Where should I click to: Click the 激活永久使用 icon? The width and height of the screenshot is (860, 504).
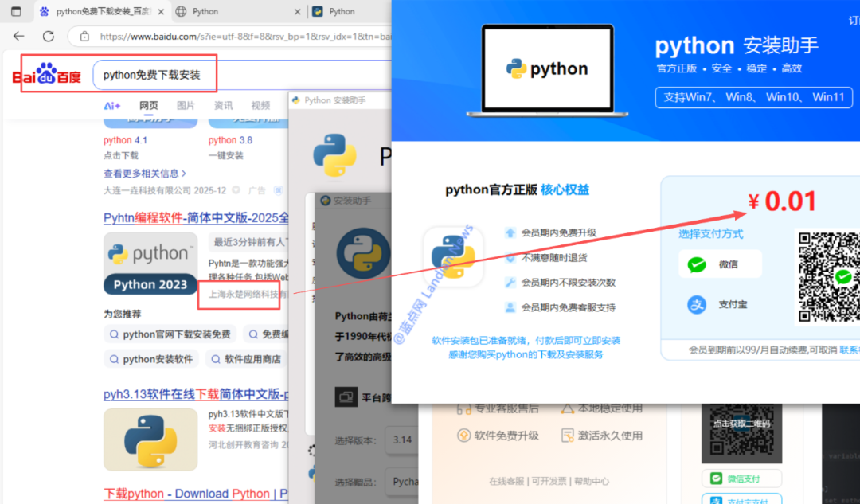[x=567, y=436]
